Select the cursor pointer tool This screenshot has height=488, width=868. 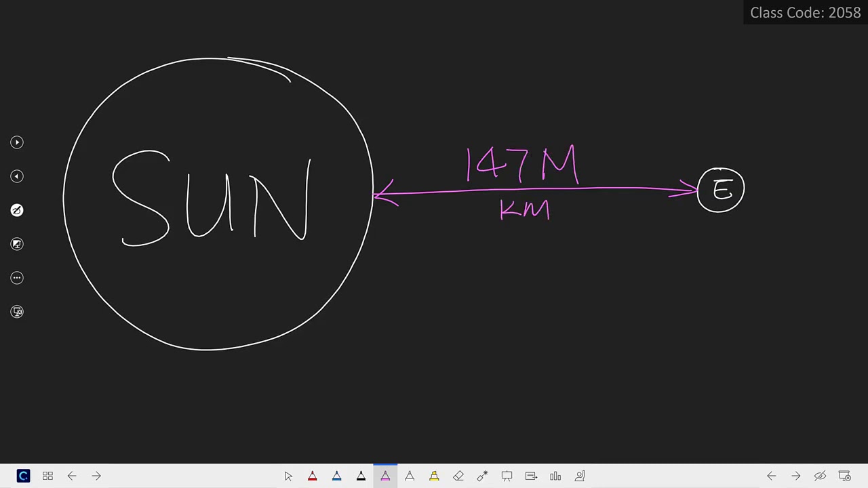[x=288, y=476]
